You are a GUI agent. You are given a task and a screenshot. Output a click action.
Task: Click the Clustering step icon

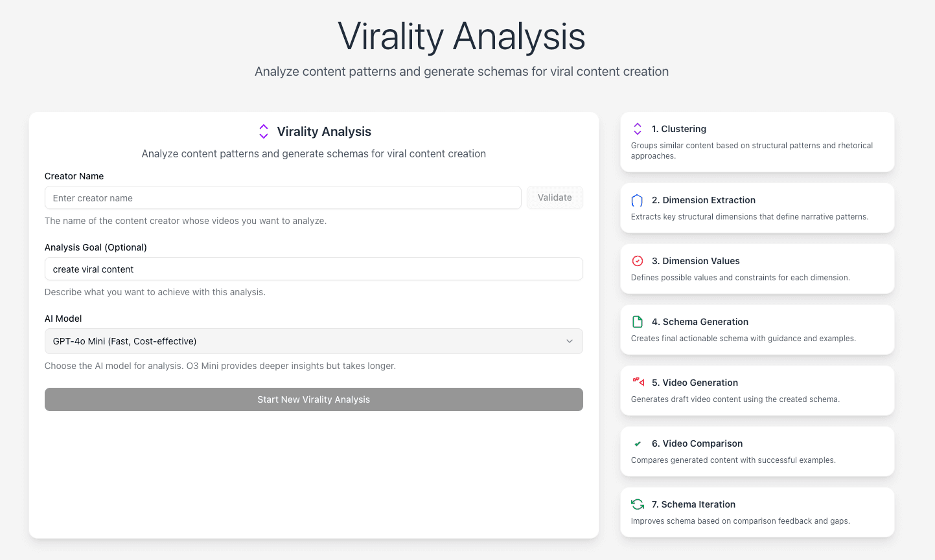tap(638, 129)
